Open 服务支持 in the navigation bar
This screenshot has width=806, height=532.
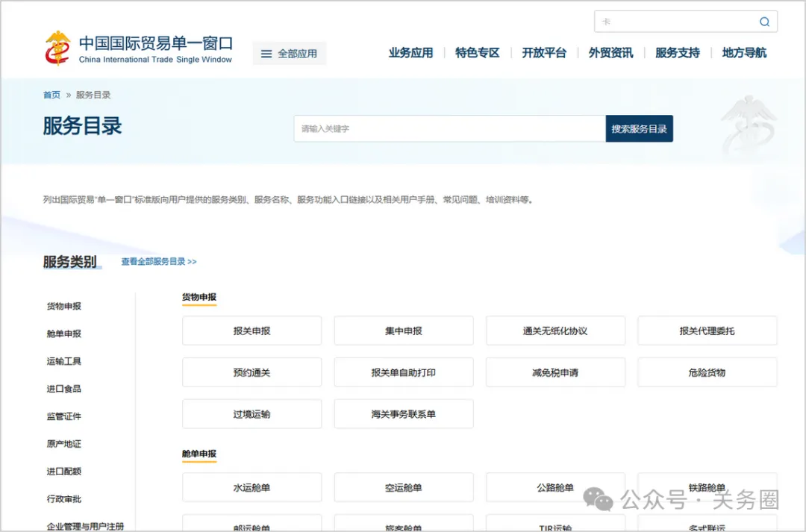(x=677, y=53)
